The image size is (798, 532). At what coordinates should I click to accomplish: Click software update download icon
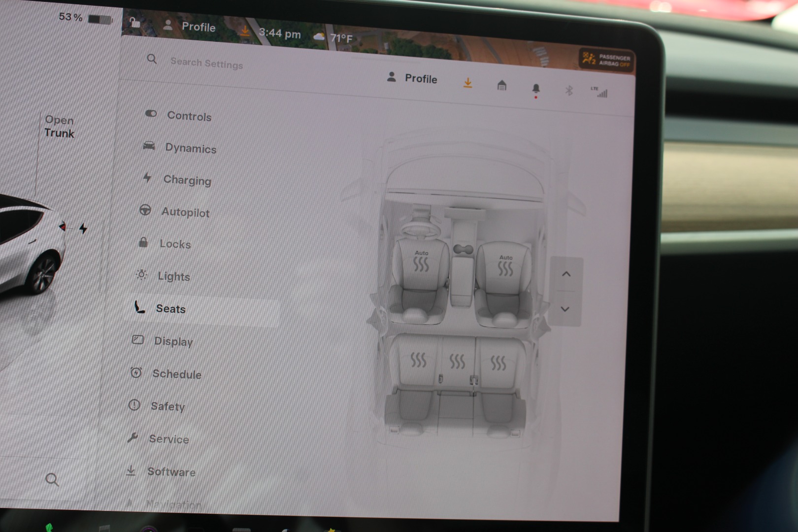tap(467, 83)
